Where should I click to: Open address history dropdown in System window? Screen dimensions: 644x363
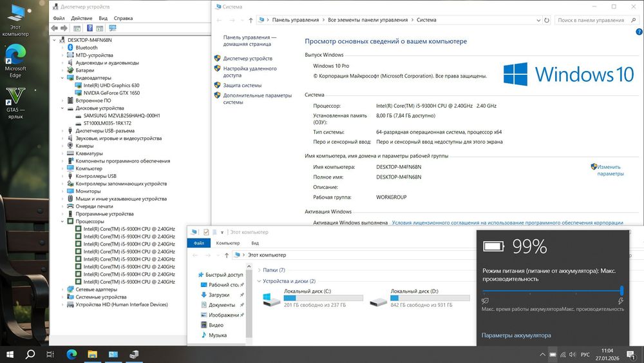point(538,20)
